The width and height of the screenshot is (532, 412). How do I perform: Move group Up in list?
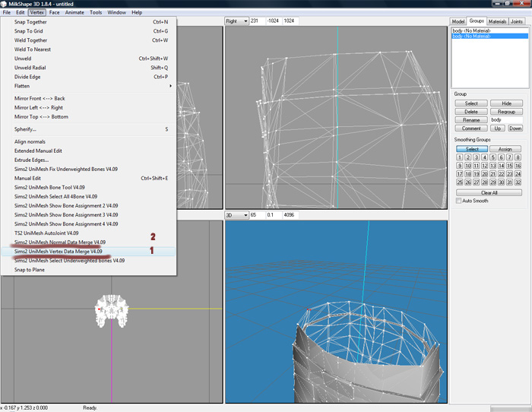pyautogui.click(x=497, y=128)
